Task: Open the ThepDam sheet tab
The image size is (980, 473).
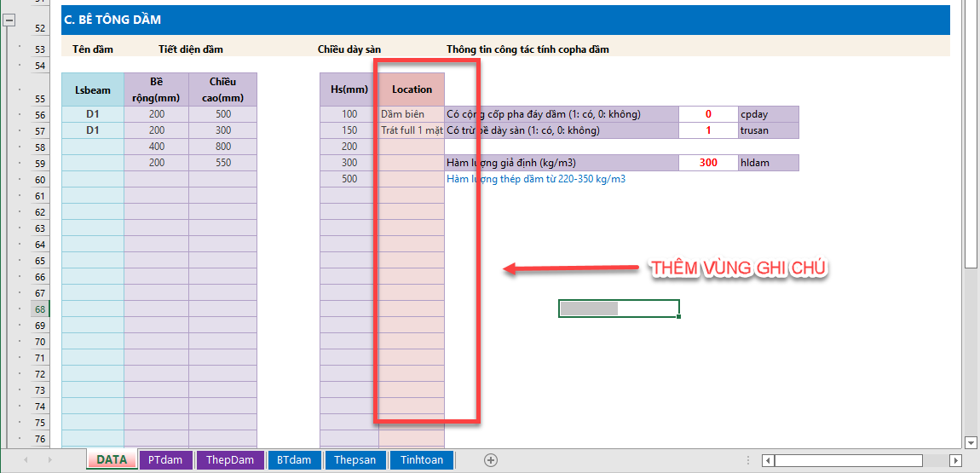Action: [230, 460]
